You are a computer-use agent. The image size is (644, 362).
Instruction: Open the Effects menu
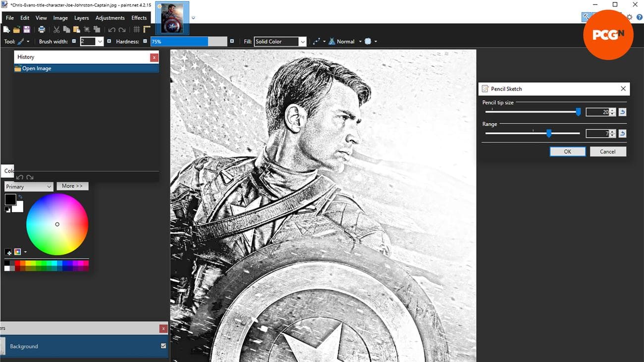point(139,18)
